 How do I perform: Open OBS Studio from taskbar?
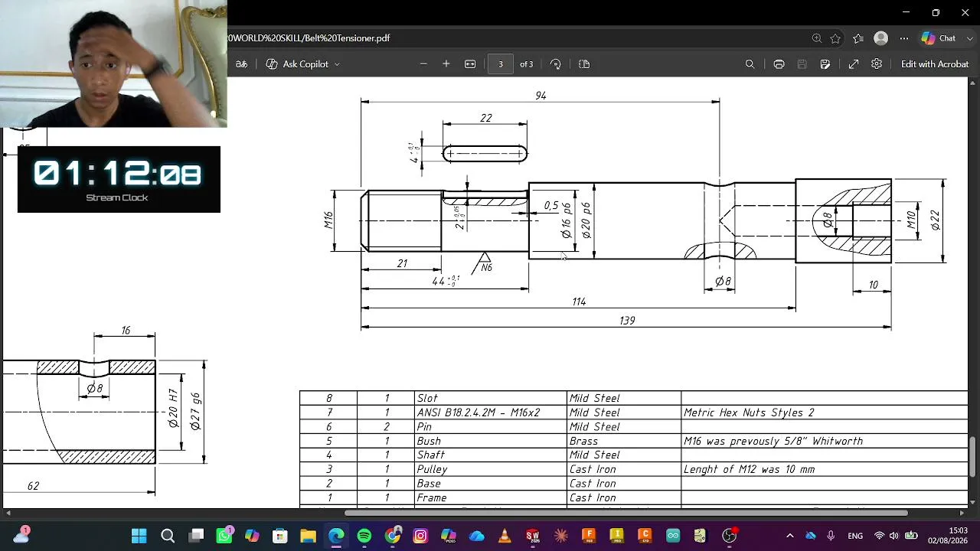coord(730,536)
